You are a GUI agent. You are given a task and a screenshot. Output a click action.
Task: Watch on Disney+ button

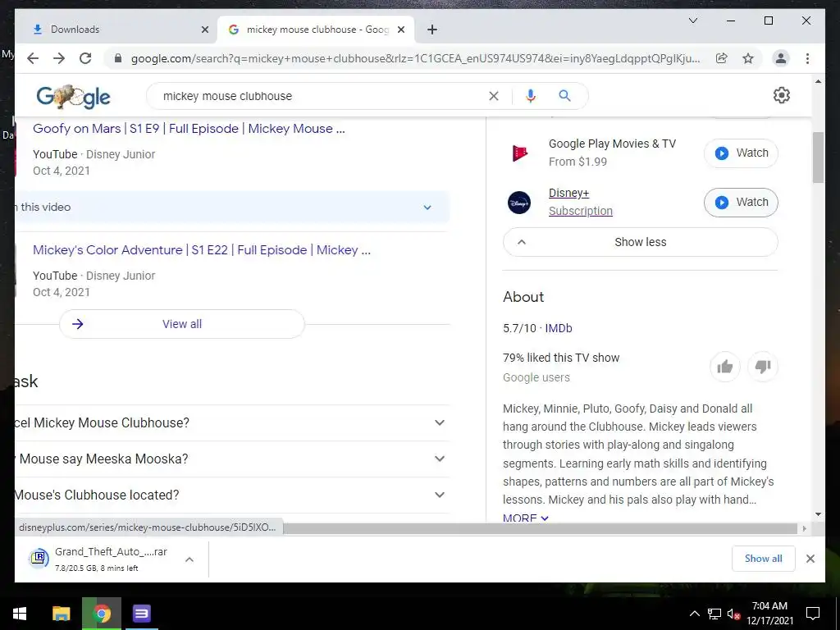pos(741,203)
